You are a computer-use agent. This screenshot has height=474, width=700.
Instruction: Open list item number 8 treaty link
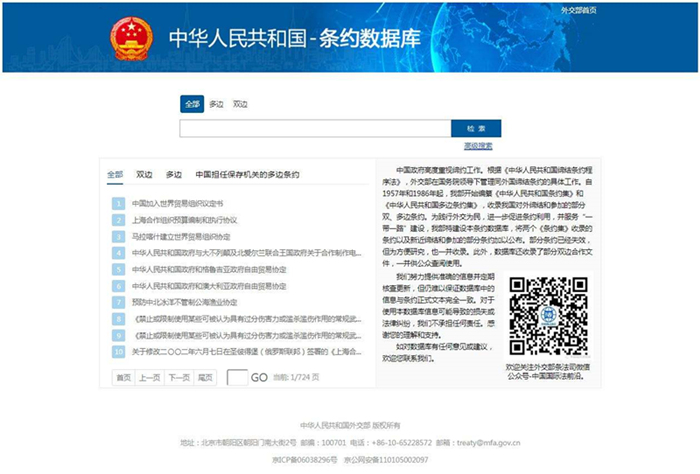click(x=246, y=319)
